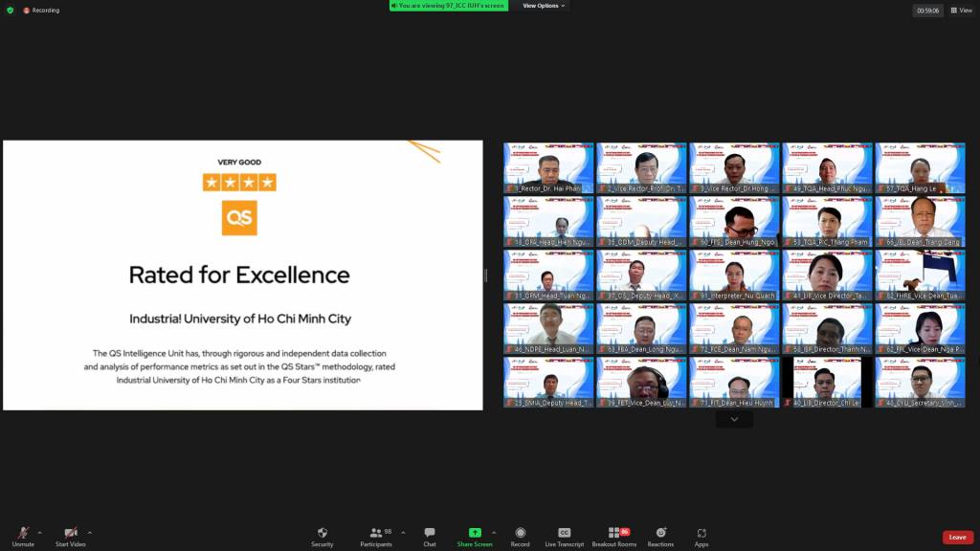Select the 40_LIB Director Chi Le video tile
The width and height of the screenshot is (980, 551).
coord(827,383)
